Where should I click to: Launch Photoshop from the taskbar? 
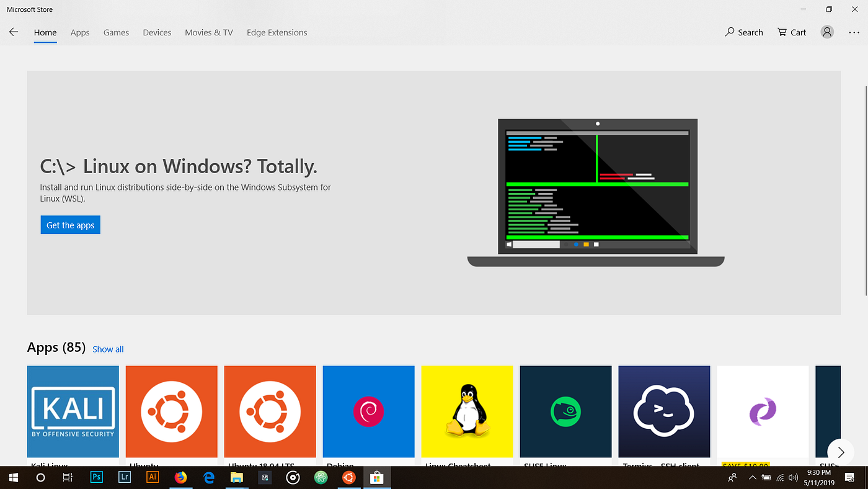pos(96,477)
